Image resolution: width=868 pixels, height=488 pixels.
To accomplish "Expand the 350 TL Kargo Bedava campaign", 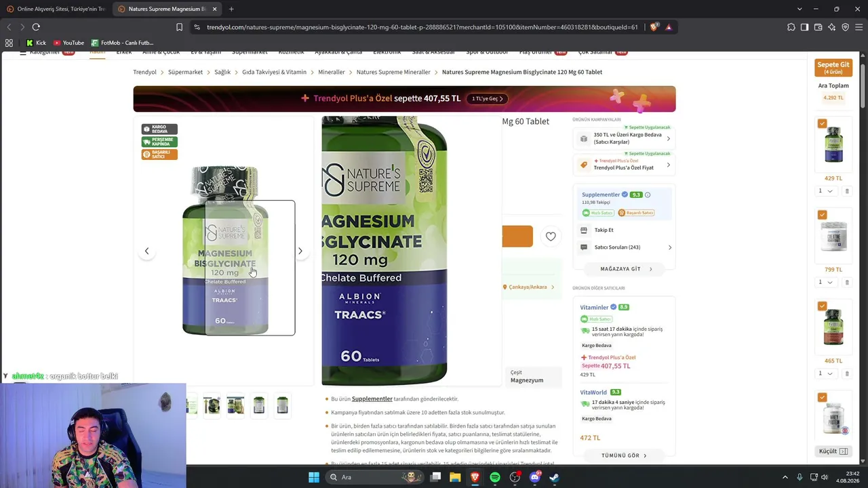I will [x=624, y=138].
